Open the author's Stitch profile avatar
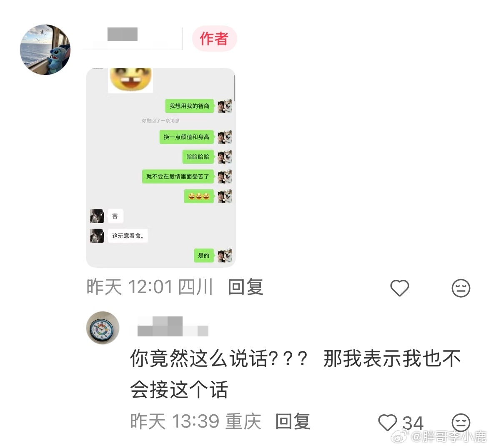 [45, 50]
